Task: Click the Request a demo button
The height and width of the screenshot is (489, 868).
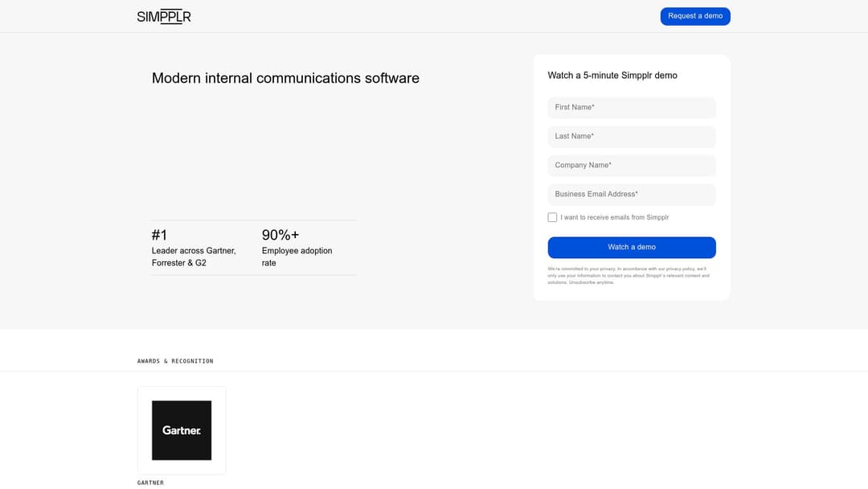Action: [x=694, y=16]
